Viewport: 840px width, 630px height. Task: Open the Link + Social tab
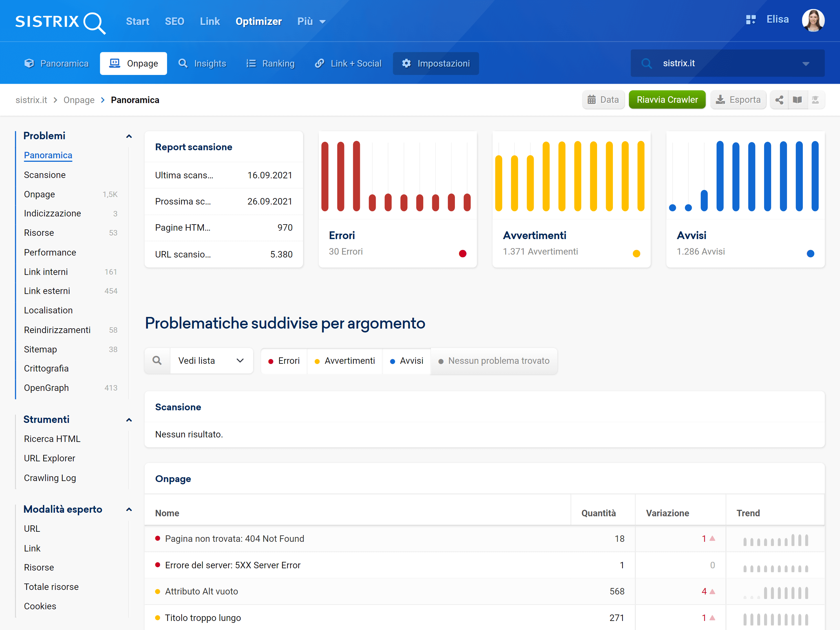pos(348,63)
